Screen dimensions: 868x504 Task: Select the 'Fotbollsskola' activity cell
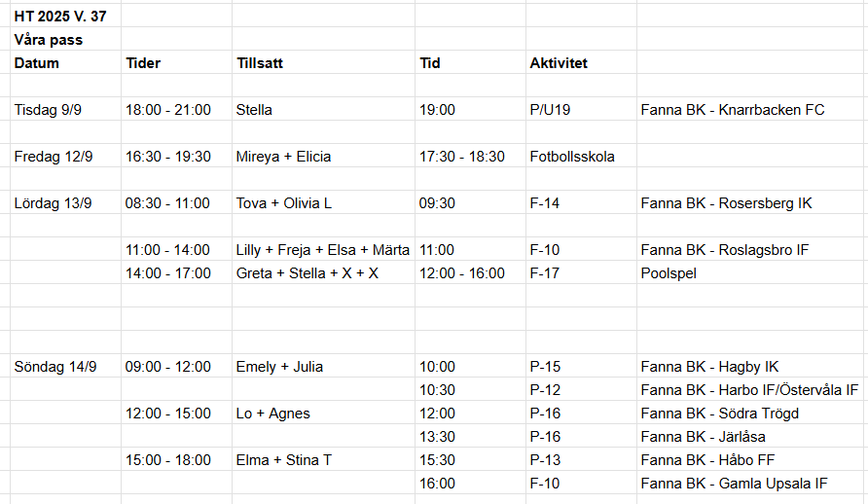click(x=572, y=157)
